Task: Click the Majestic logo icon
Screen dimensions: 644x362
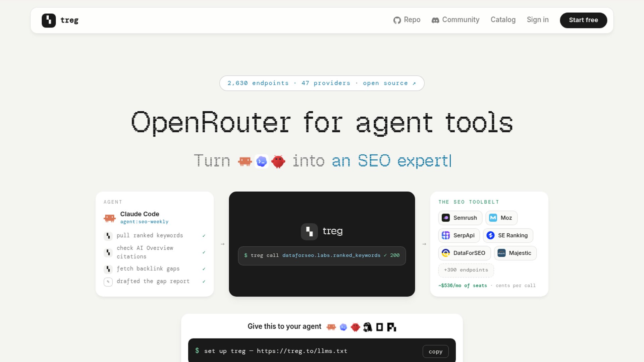Action: coord(501,253)
